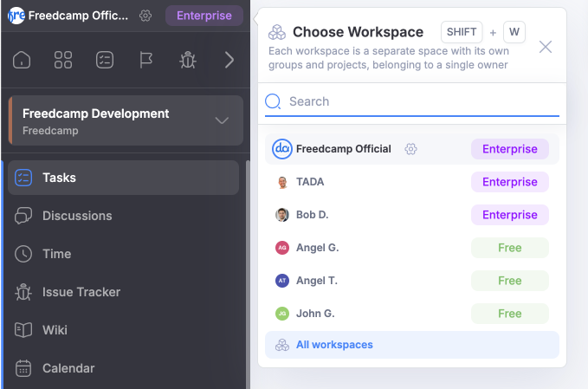
Task: Click Free badge on Angel T. row
Action: pyautogui.click(x=509, y=281)
